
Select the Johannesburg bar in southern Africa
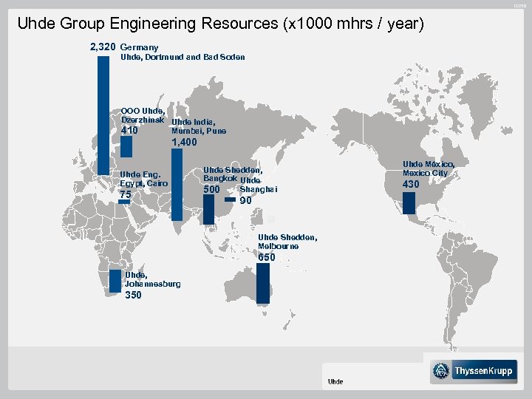(x=115, y=279)
